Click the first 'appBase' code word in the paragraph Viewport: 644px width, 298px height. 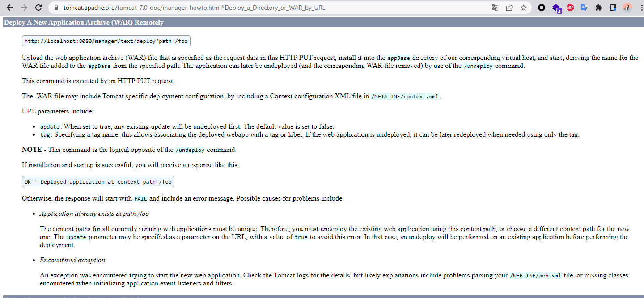[399, 58]
